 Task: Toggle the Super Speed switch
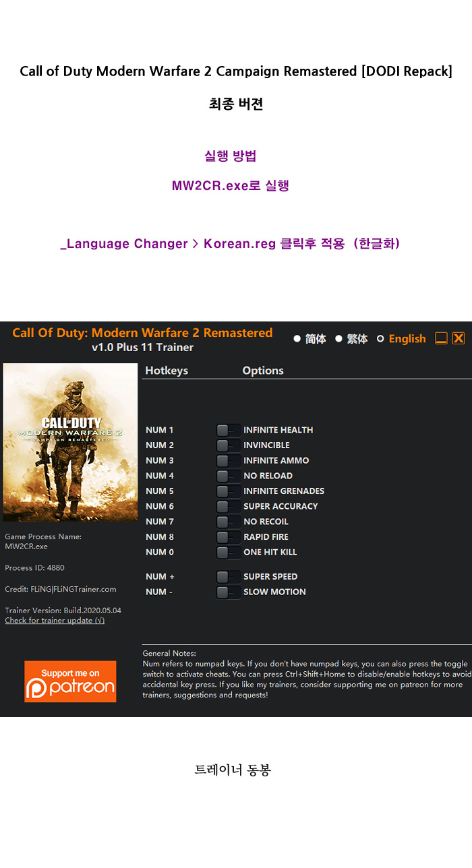pos(227,577)
